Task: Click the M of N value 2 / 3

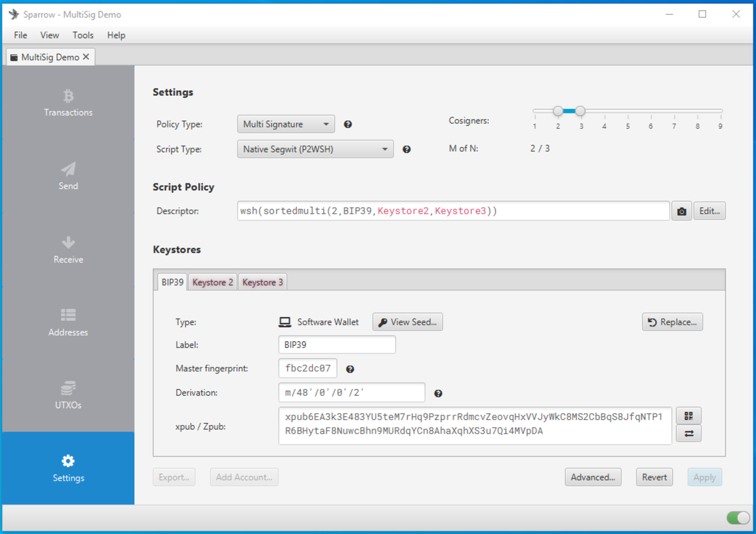Action: pos(540,149)
